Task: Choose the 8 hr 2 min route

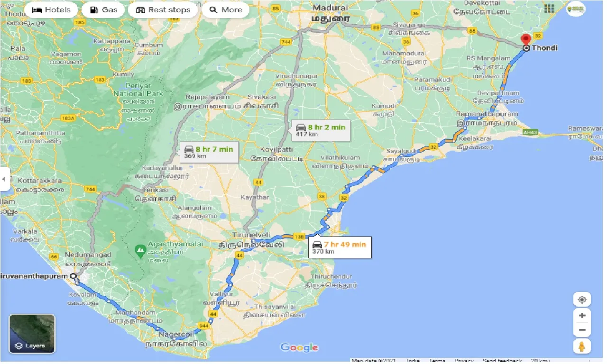Action: click(x=320, y=130)
